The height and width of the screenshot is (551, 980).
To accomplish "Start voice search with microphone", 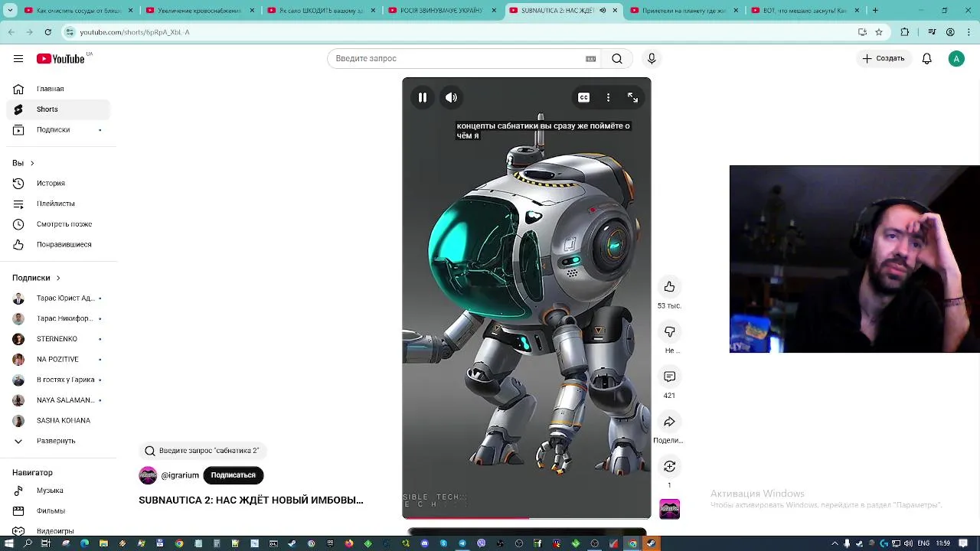I will pyautogui.click(x=652, y=59).
